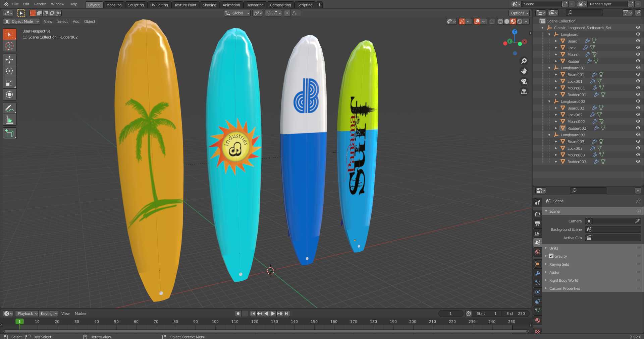Toggle visibility of Classic_Longboard_Surfboards_Set

638,27
